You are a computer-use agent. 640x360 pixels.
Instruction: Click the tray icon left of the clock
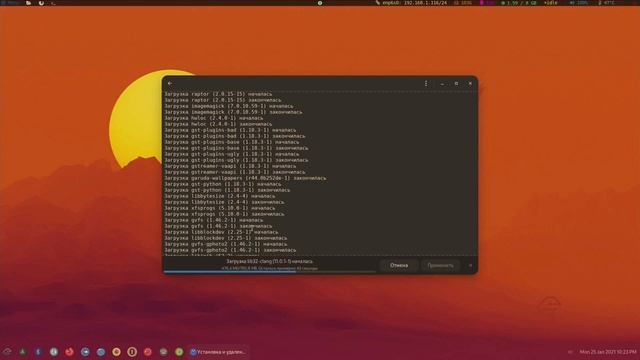click(x=570, y=351)
